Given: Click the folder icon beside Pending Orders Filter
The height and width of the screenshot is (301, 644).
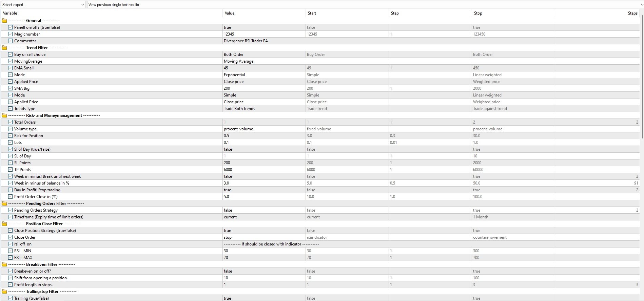Looking at the screenshot, I should pyautogui.click(x=4, y=203).
